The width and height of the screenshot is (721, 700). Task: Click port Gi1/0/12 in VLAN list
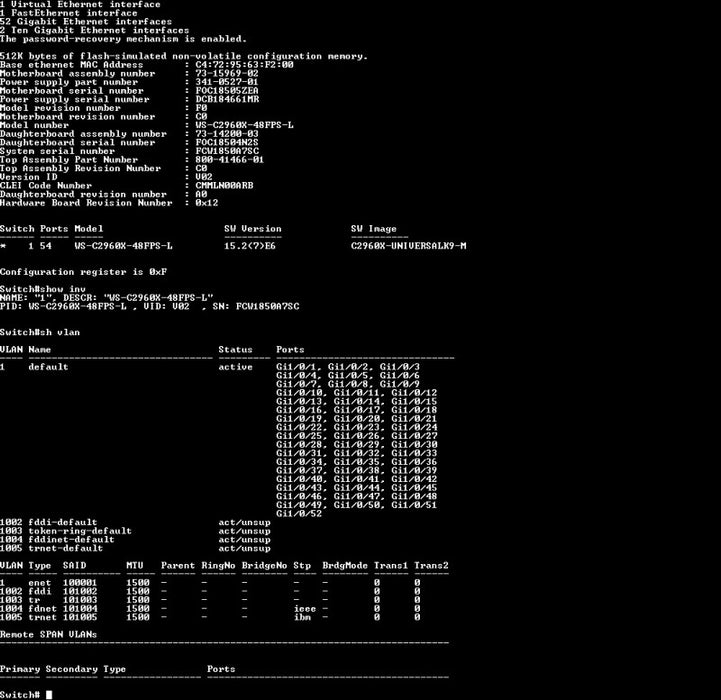point(414,393)
